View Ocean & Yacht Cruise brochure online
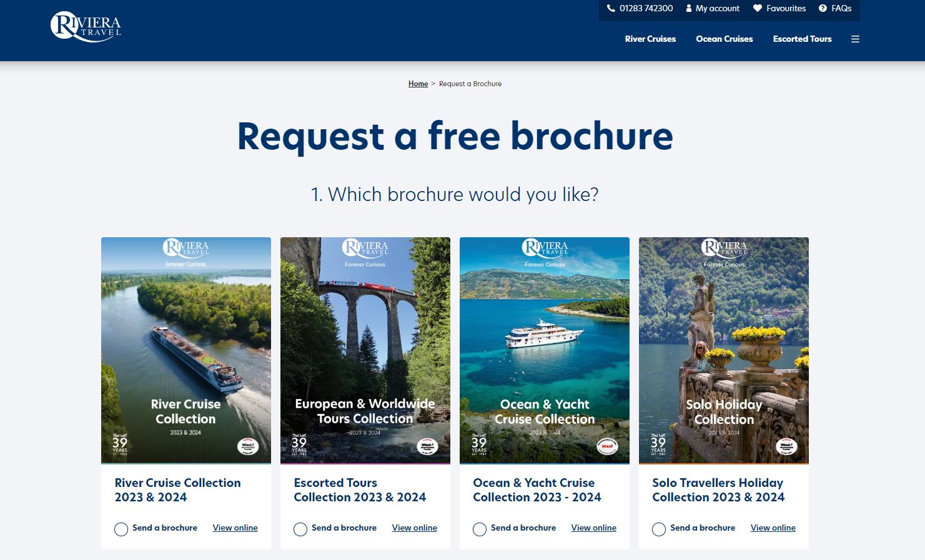 pos(593,528)
